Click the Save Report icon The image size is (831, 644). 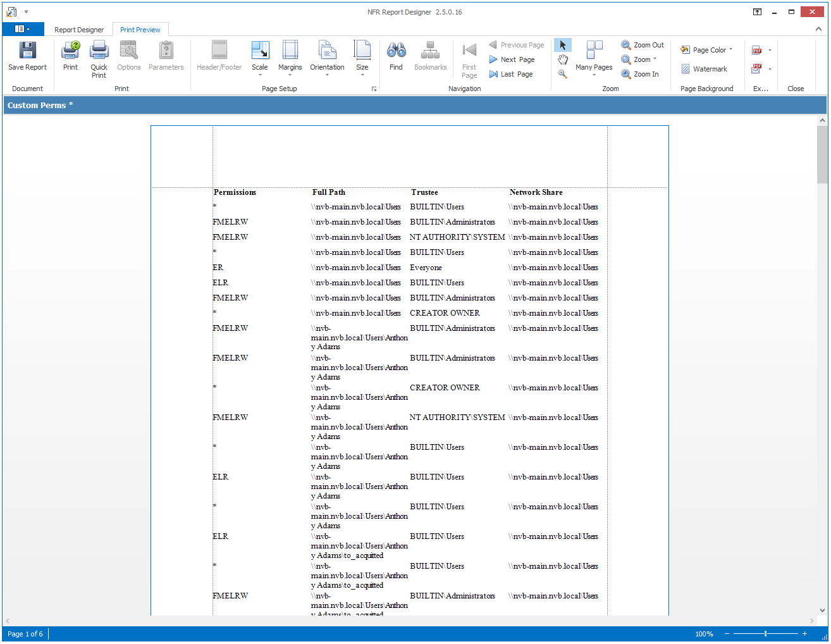click(x=27, y=56)
